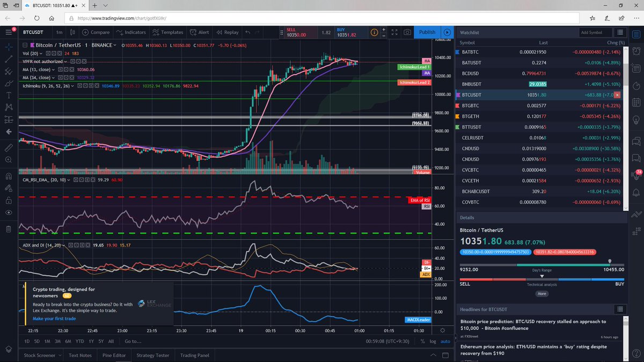Open the Trading Panel tab
The image size is (644, 362).
(194, 355)
